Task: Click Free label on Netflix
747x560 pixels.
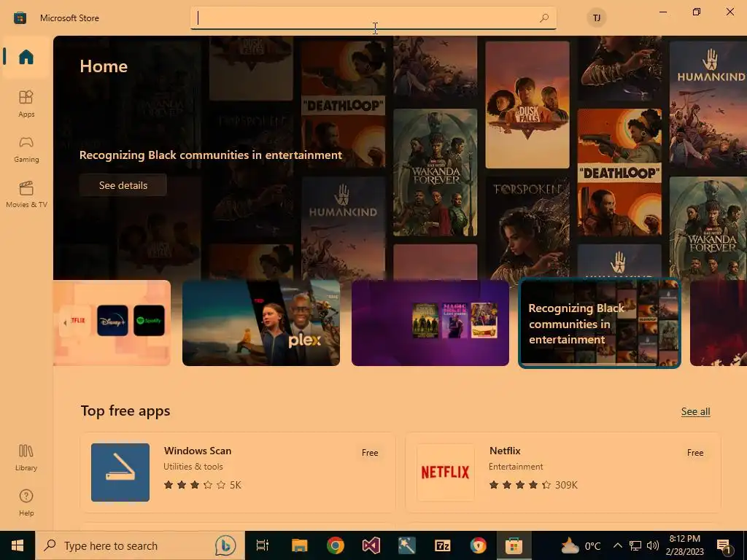Action: click(x=695, y=453)
